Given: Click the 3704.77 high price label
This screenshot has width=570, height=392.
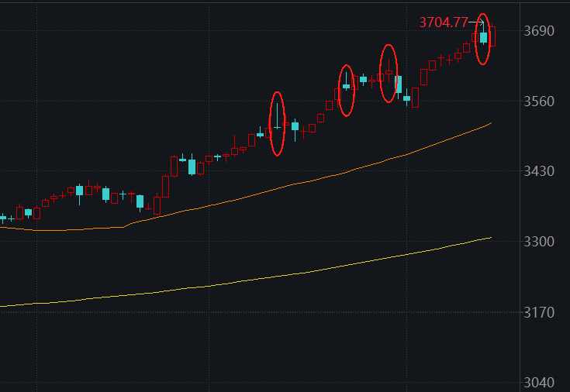Looking at the screenshot, I should (x=443, y=22).
